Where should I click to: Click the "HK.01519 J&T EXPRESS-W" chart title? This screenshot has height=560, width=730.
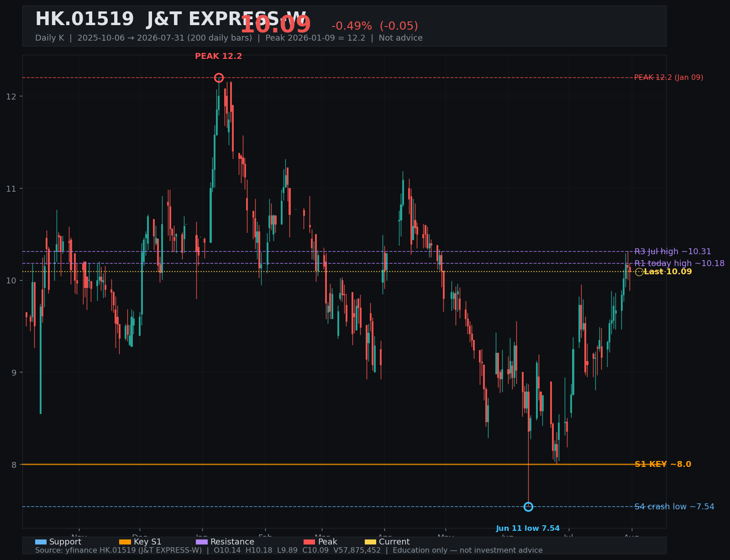171,20
